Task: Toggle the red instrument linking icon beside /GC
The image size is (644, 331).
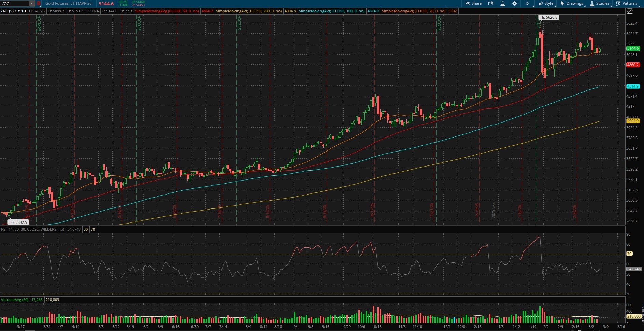Action: pyautogui.click(x=39, y=3)
